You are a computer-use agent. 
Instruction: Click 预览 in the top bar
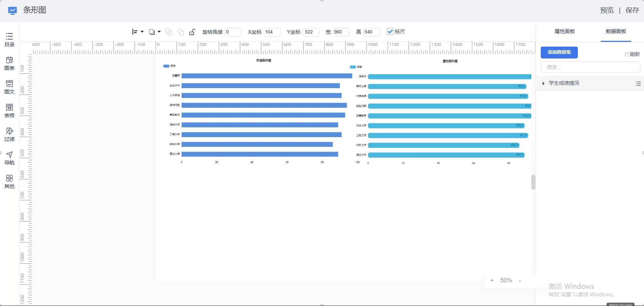pyautogui.click(x=607, y=10)
